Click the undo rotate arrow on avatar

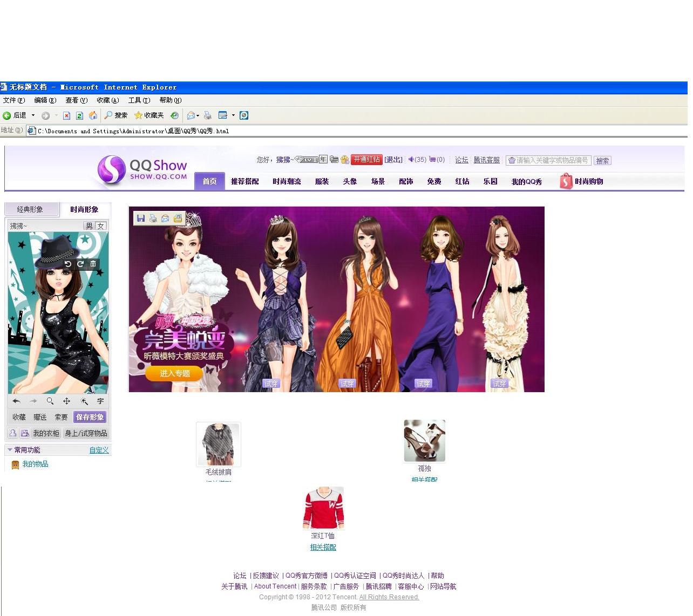(68, 264)
